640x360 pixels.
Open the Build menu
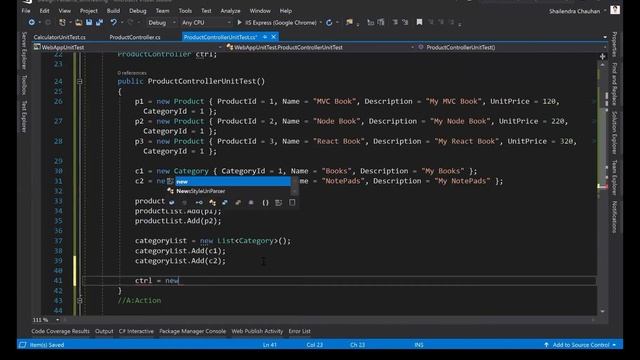(113, 11)
